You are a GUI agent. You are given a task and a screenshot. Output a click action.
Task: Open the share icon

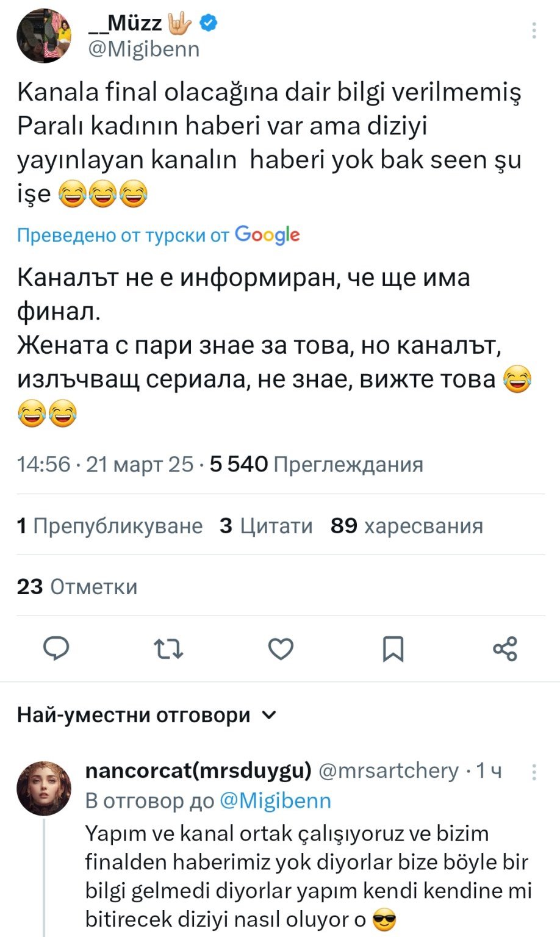[505, 648]
